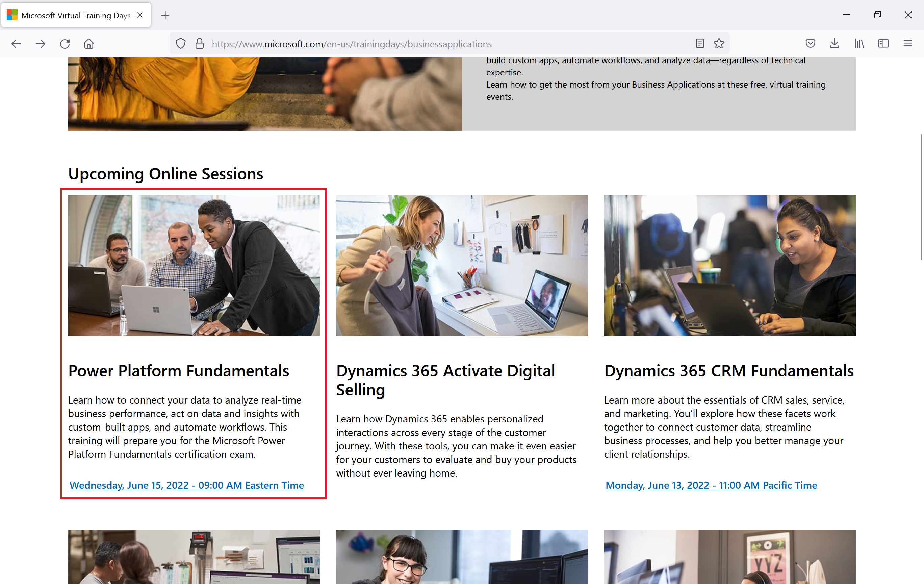Image resolution: width=924 pixels, height=584 pixels.
Task: Click the Activate Digital Selling description paragraph
Action: (456, 446)
